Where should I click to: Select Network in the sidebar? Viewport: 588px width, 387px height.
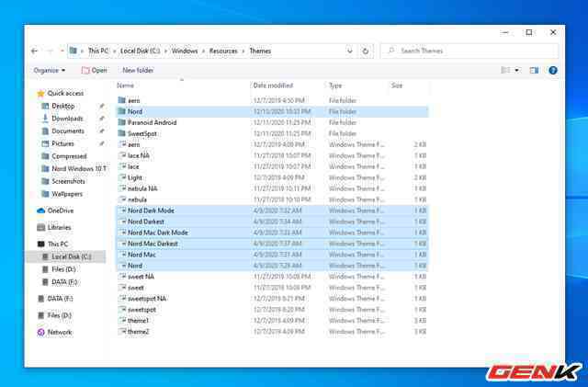click(55, 332)
